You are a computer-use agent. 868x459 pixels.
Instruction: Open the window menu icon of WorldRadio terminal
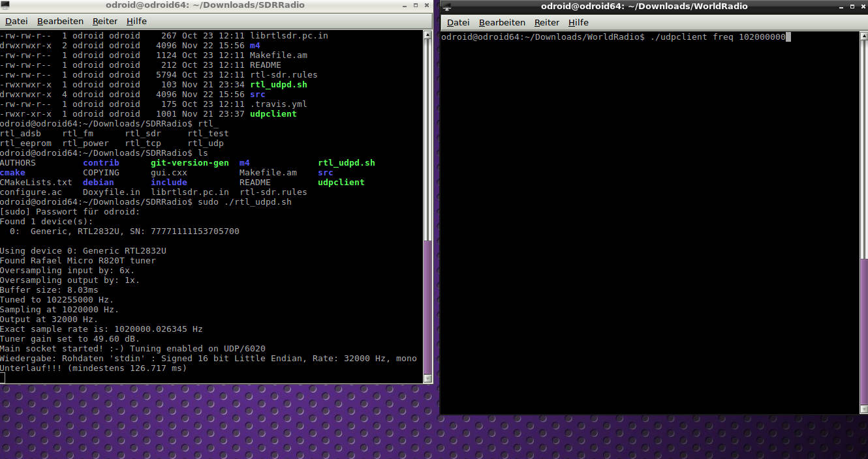447,7
